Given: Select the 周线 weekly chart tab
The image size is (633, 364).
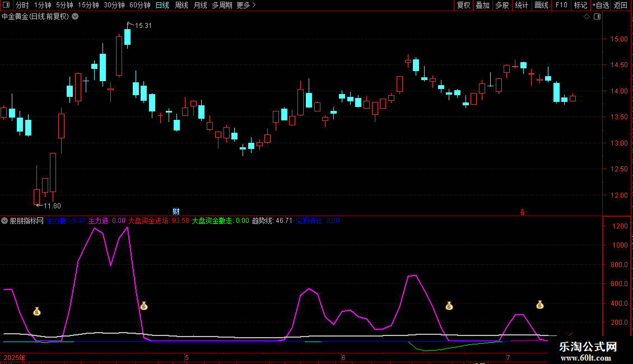Looking at the screenshot, I should (x=181, y=5).
